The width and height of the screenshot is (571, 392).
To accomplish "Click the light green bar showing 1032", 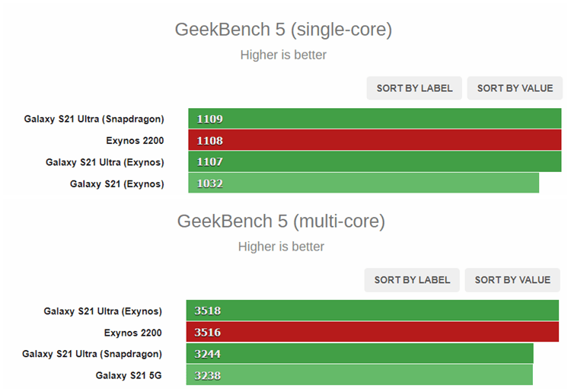I will pyautogui.click(x=364, y=183).
